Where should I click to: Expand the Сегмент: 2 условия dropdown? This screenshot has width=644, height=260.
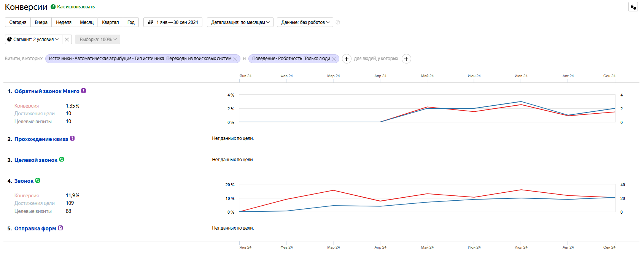33,40
